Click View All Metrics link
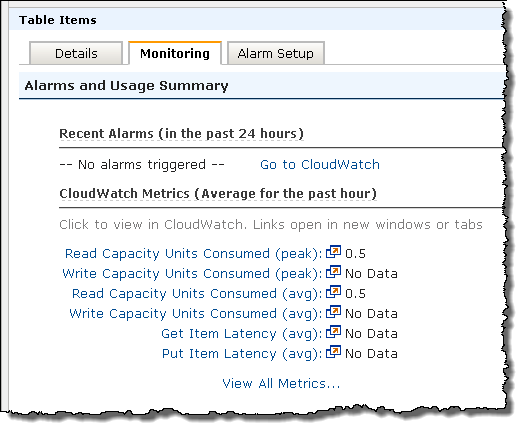 pos(281,383)
